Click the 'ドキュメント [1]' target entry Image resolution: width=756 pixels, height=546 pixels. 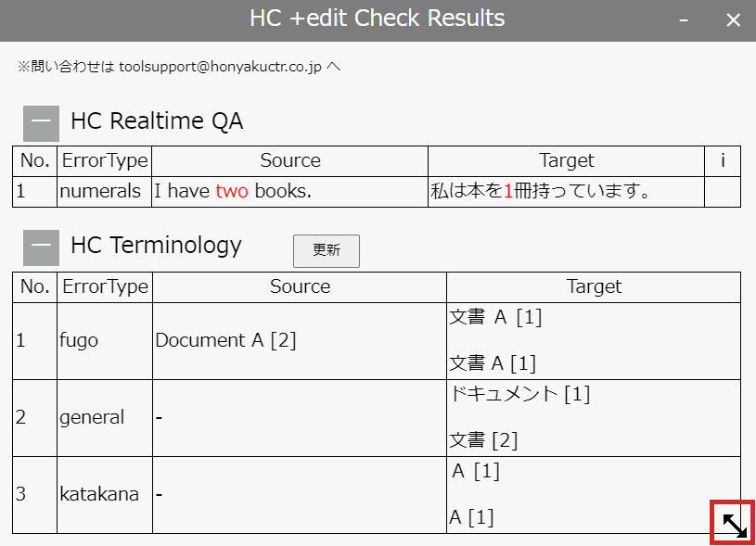519,394
